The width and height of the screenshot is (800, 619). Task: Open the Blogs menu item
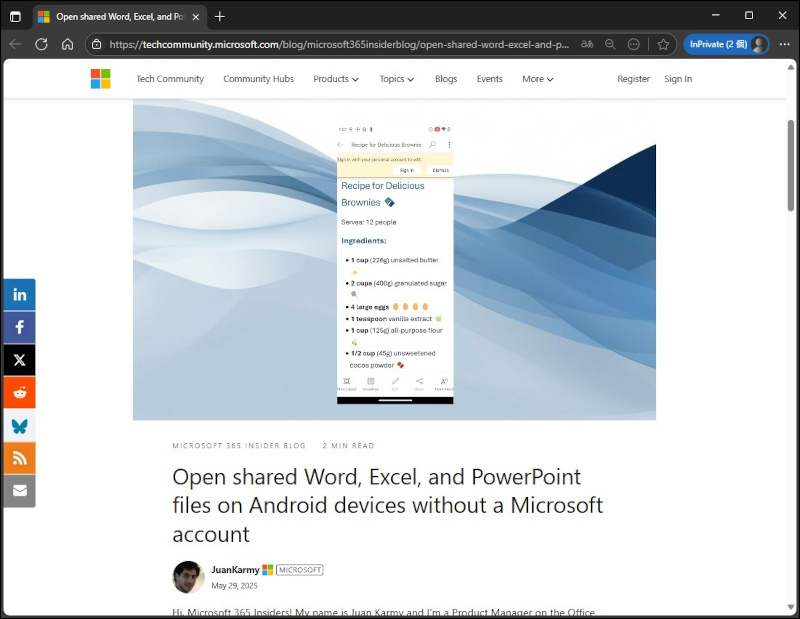pyautogui.click(x=446, y=79)
